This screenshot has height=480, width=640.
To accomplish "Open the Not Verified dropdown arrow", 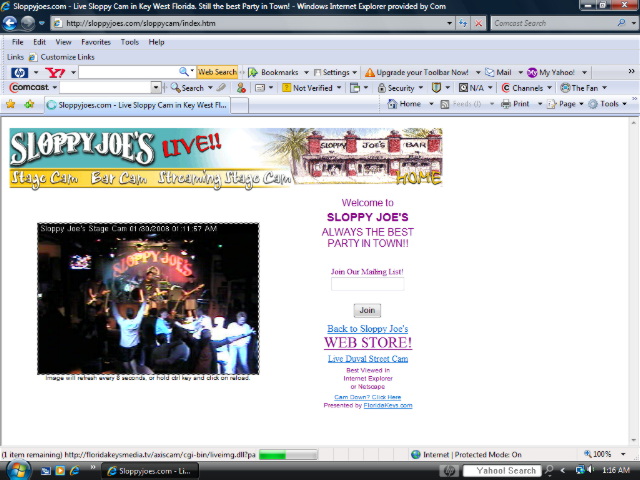I will point(339,88).
